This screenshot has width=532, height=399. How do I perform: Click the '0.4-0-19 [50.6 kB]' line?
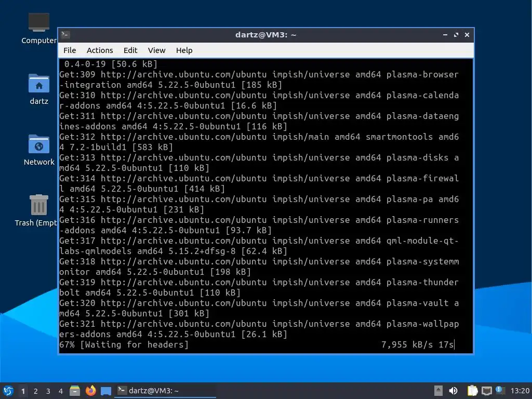111,64
